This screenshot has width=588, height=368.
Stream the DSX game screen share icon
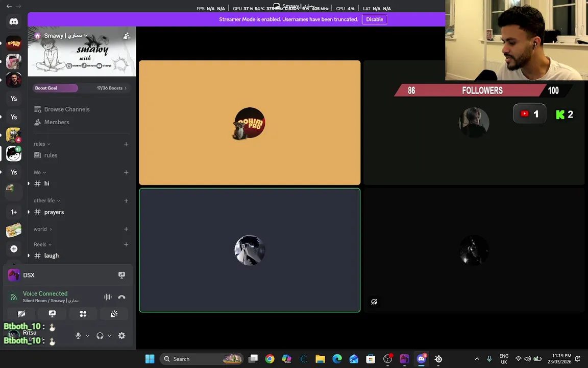121,275
